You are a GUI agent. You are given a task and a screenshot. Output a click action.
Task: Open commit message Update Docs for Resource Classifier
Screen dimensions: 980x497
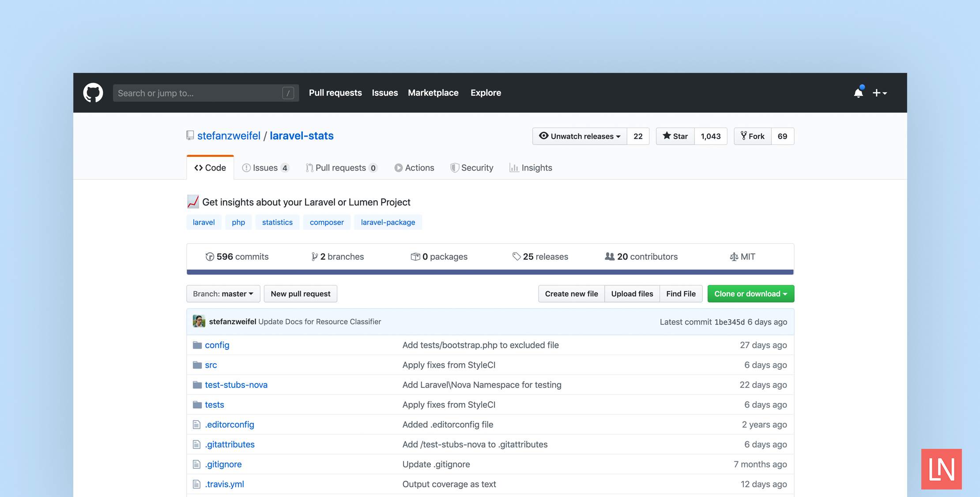[x=320, y=322]
